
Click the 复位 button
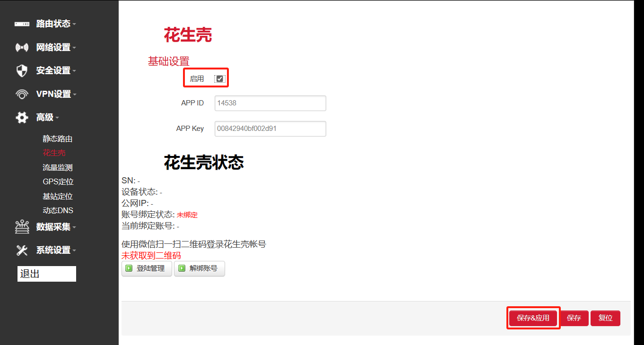coord(605,318)
